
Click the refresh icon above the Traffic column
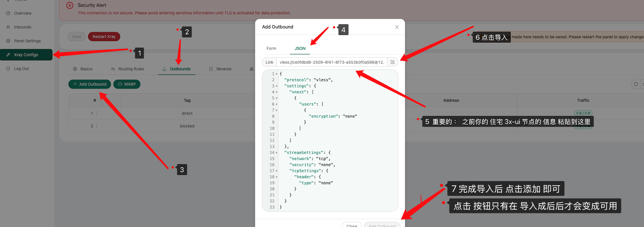point(635,84)
